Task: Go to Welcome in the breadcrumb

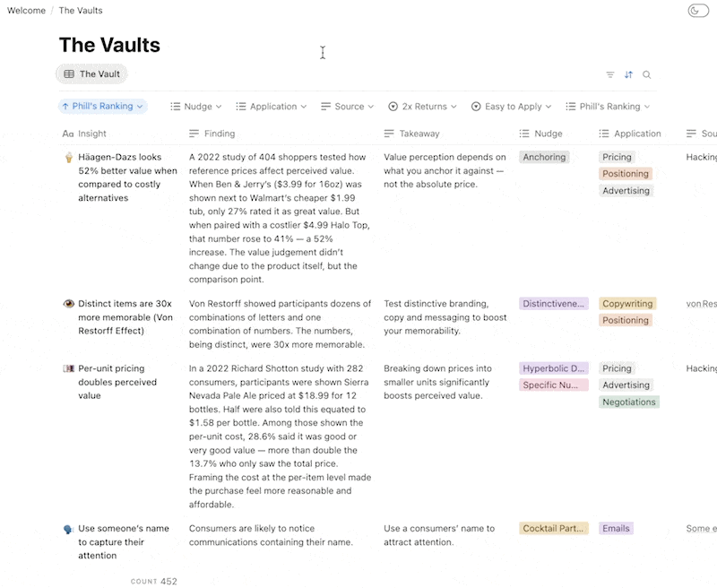Action: click(x=26, y=11)
